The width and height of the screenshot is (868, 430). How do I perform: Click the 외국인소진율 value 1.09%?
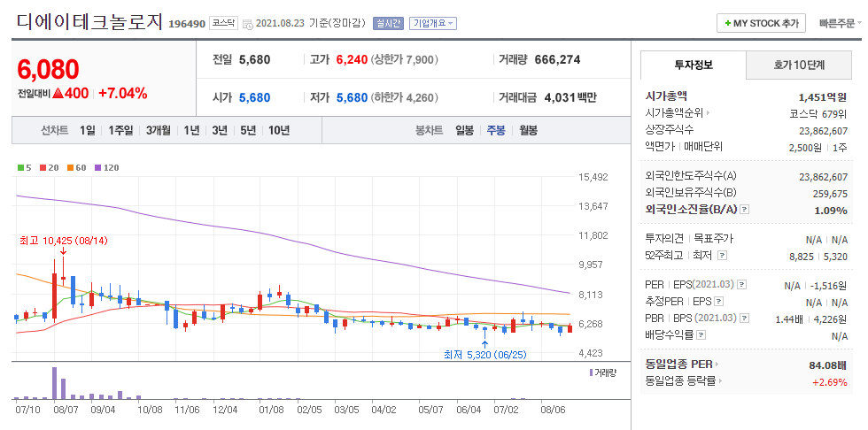tap(831, 211)
